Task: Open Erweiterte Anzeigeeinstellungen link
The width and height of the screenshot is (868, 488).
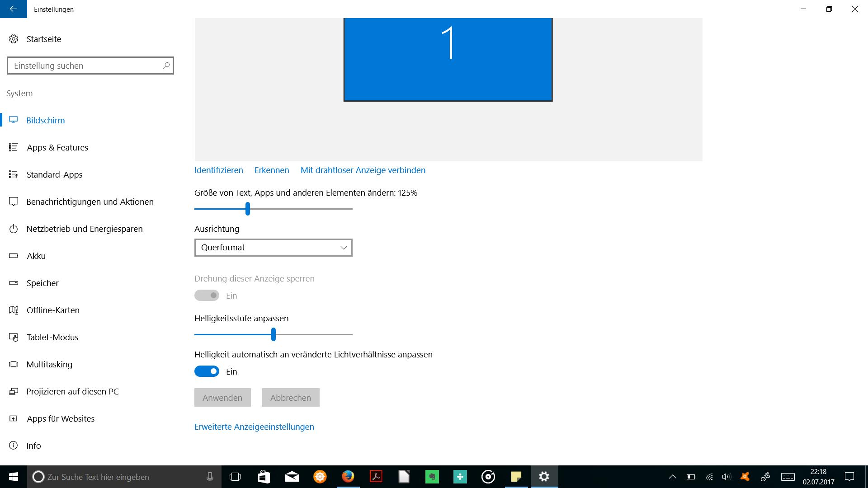Action: coord(254,427)
